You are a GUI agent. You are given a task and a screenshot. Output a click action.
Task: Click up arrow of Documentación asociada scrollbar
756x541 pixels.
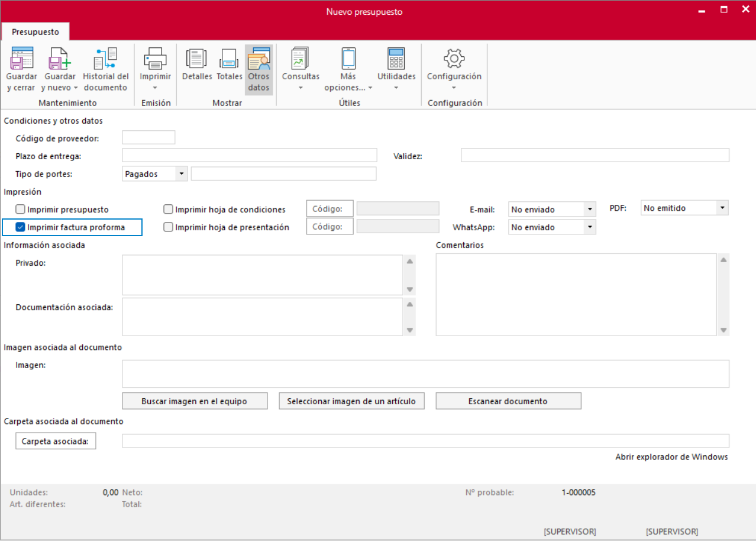point(409,303)
